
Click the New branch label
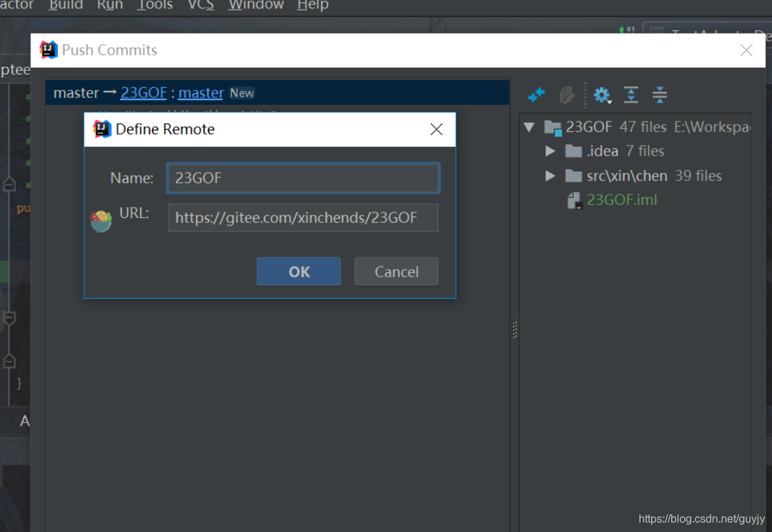[242, 93]
